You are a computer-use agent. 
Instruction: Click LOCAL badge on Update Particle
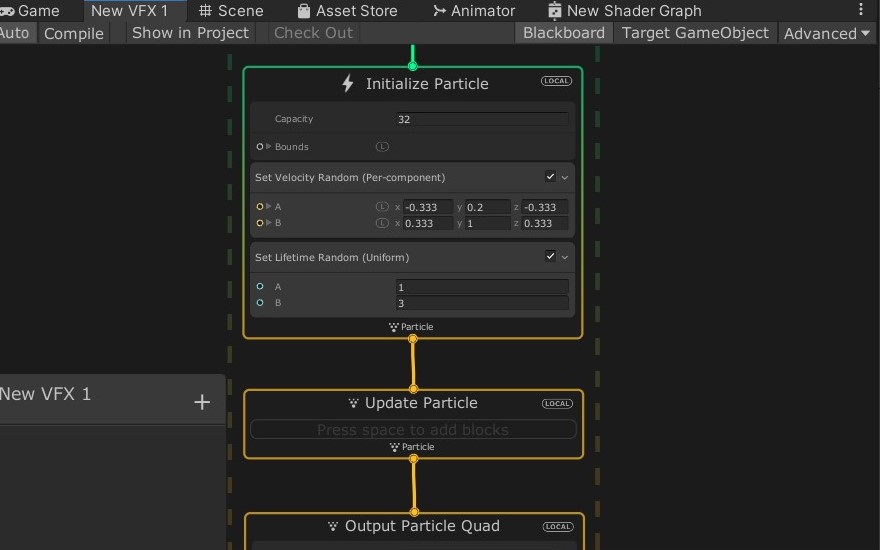coord(557,404)
